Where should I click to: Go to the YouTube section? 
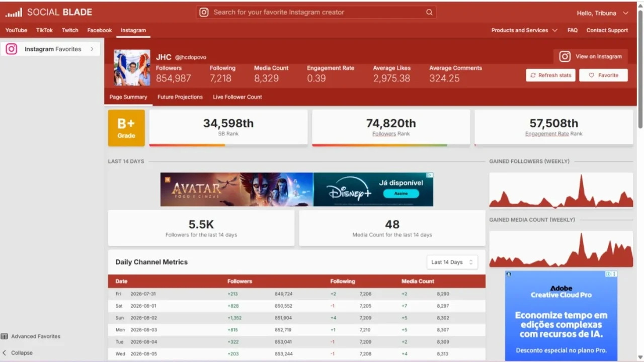[16, 30]
